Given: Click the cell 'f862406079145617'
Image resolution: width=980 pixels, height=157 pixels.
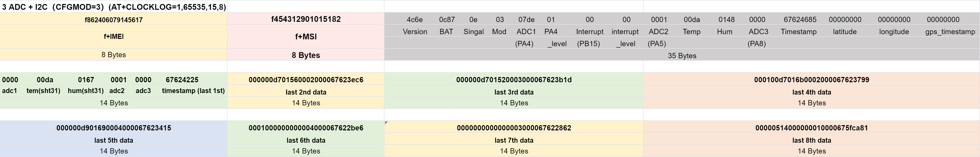Looking at the screenshot, I should tap(114, 20).
